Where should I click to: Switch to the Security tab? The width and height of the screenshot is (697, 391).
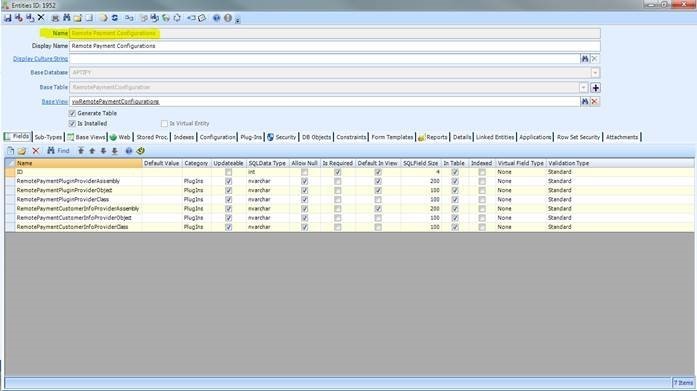281,137
